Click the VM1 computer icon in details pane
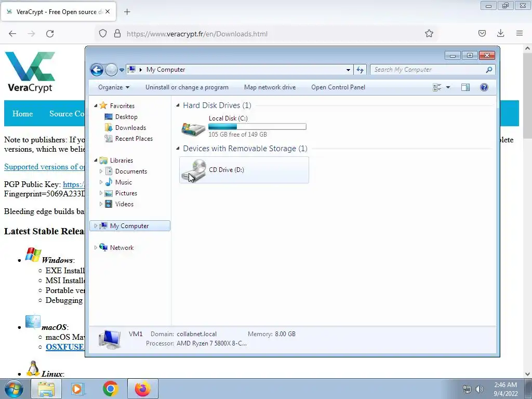 (110, 339)
